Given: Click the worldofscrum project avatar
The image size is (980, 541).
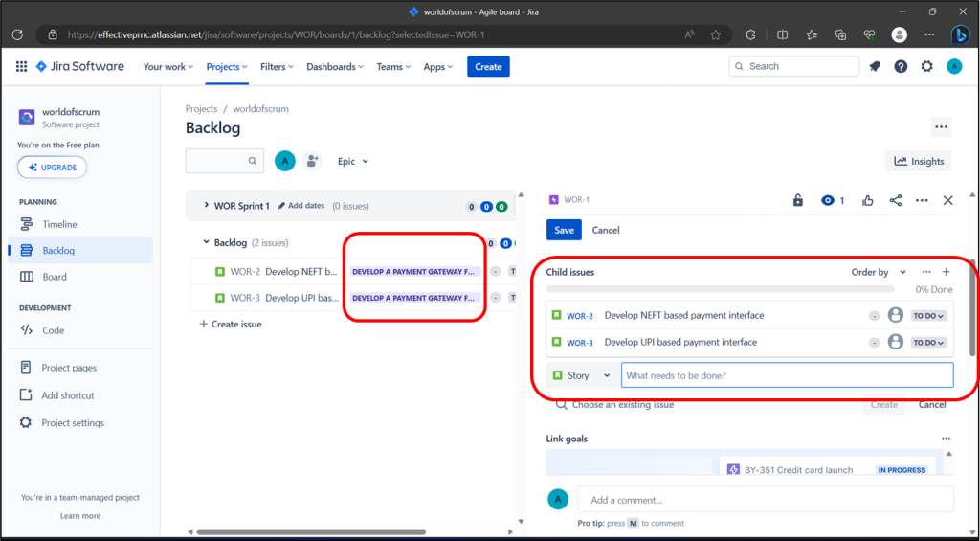Looking at the screenshot, I should [x=27, y=118].
